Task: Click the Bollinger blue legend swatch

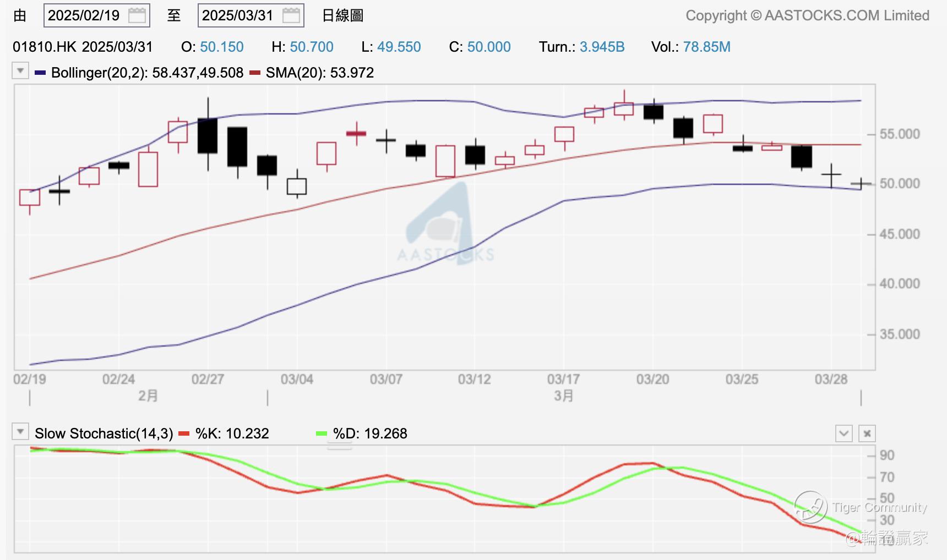Action: pyautogui.click(x=40, y=73)
